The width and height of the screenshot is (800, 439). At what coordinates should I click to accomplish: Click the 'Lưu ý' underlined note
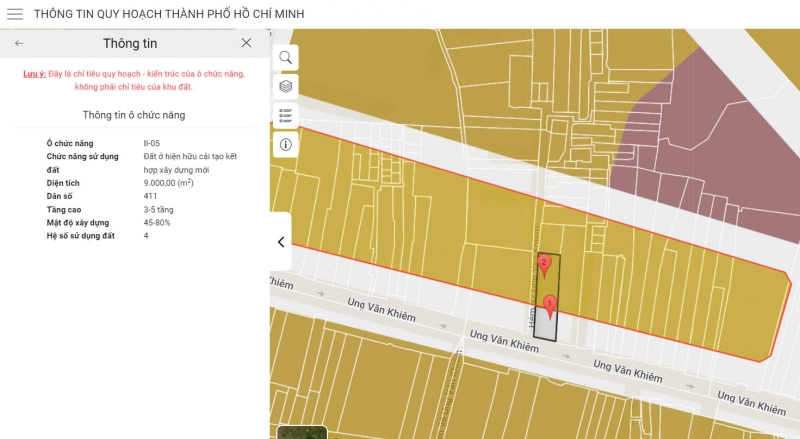(35, 74)
